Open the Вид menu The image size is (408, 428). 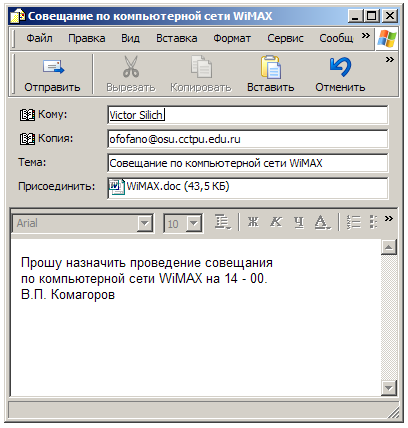130,38
